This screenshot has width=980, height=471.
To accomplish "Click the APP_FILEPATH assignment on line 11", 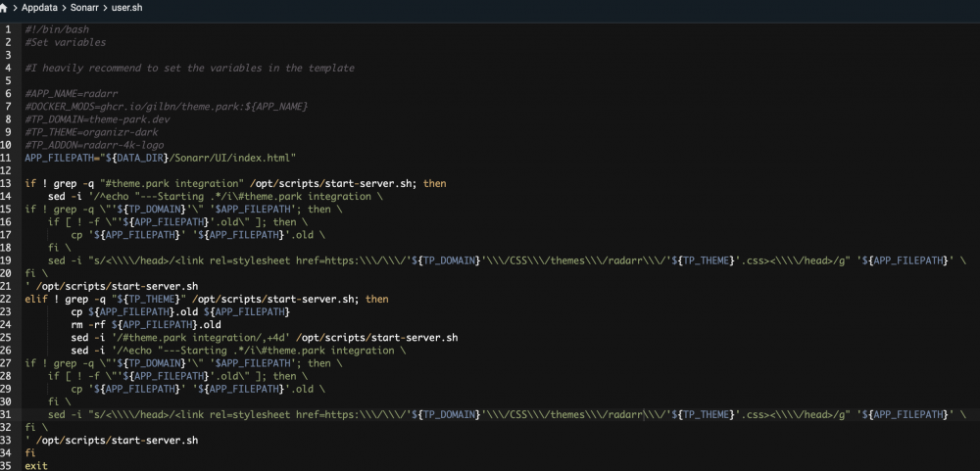I will [x=161, y=158].
